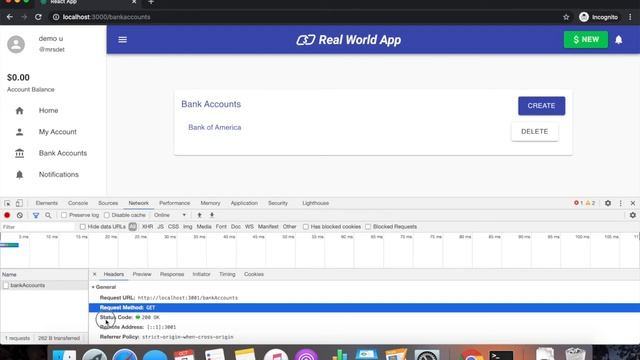The height and width of the screenshot is (360, 640).
Task: Open the hamburger menu in the app header
Action: click(122, 40)
